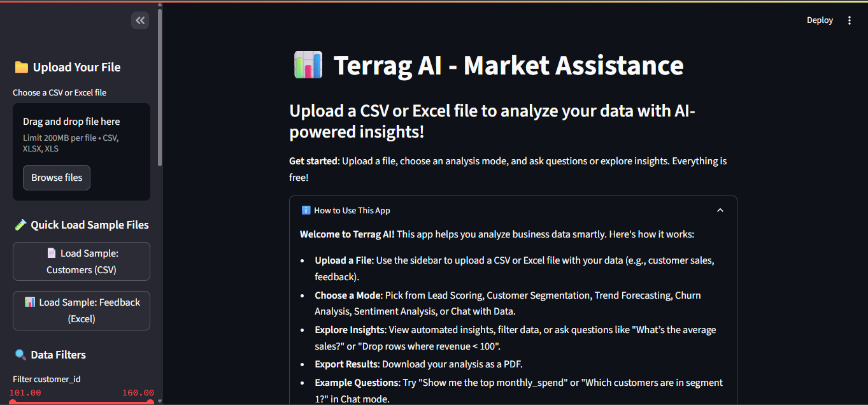Click the document icon on Load Sample: Customers button
The width and height of the screenshot is (868, 405).
(x=52, y=253)
